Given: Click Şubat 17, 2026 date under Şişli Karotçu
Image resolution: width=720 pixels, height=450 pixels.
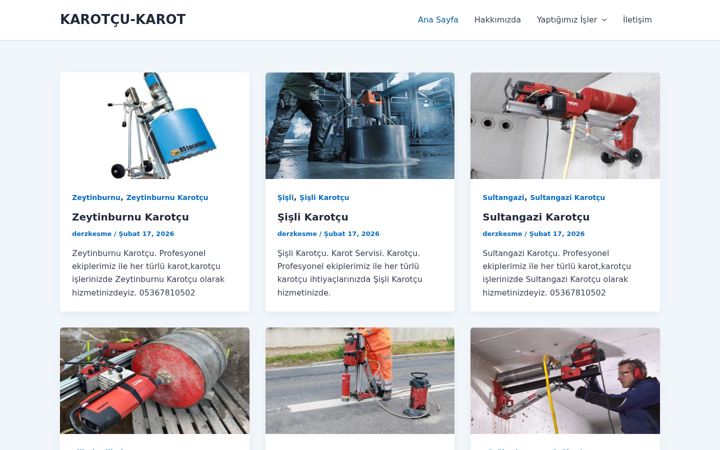Looking at the screenshot, I should coord(352,234).
